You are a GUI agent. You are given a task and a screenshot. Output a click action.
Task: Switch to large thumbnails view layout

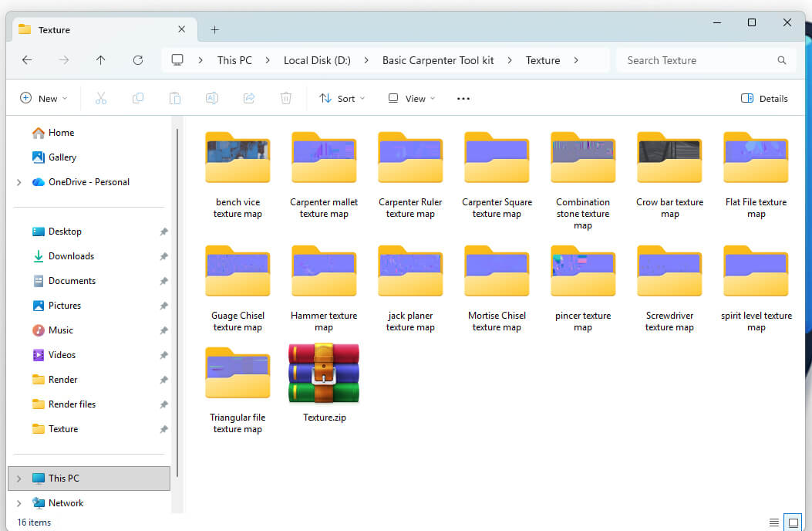[x=793, y=523]
